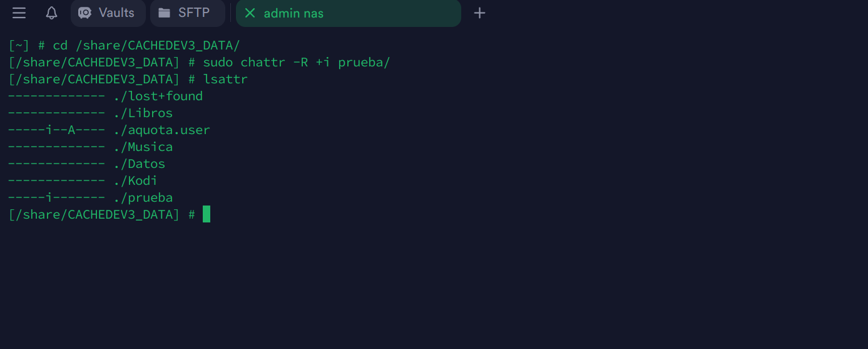Click the ./lost+found entry in the output
868x349 pixels.
(158, 96)
